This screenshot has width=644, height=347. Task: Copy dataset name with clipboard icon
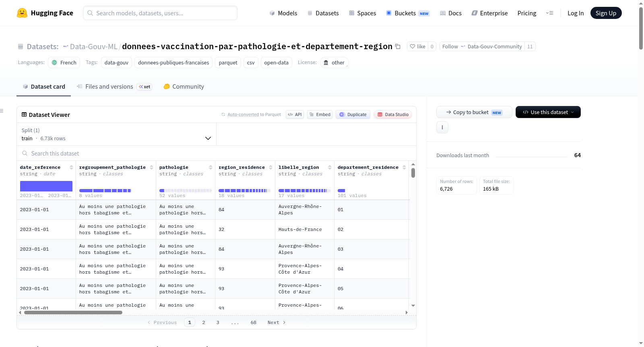tap(398, 46)
